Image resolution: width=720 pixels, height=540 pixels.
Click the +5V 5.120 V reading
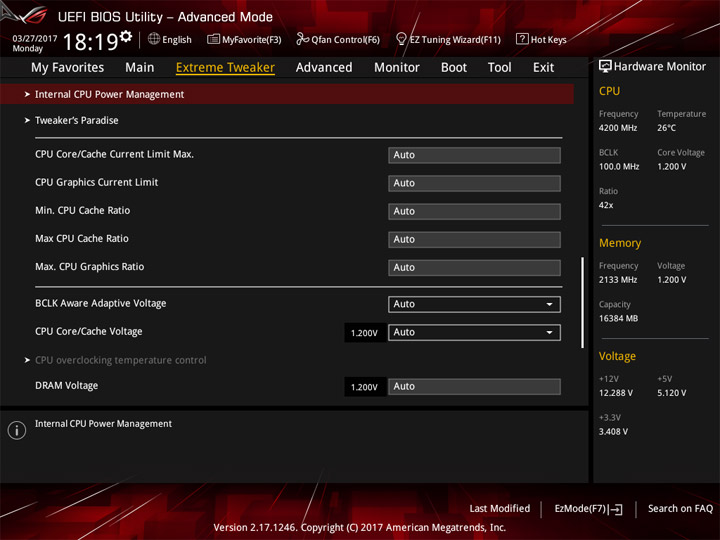672,393
